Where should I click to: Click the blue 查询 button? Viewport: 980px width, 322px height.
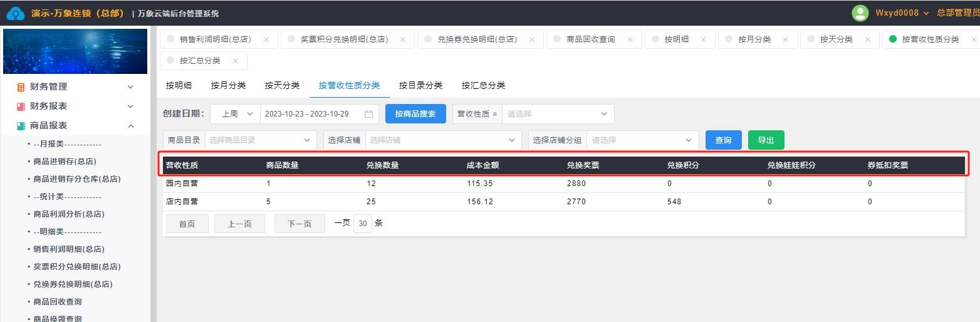coord(724,140)
